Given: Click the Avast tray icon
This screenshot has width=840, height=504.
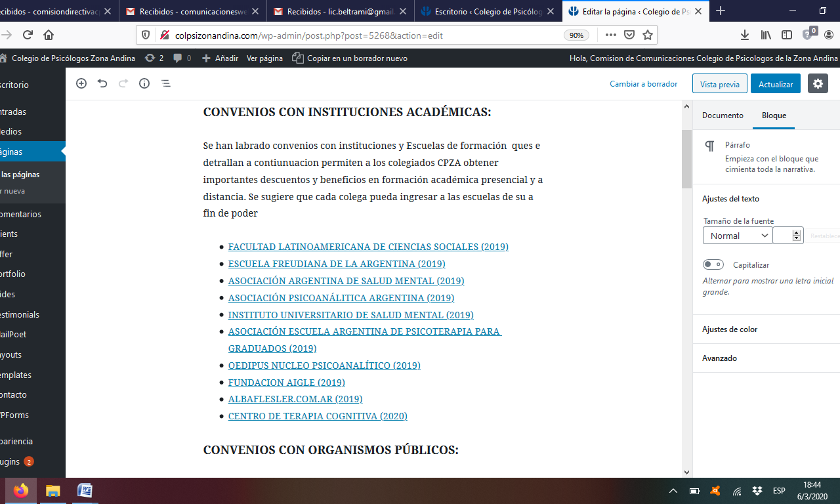Looking at the screenshot, I should point(716,491).
